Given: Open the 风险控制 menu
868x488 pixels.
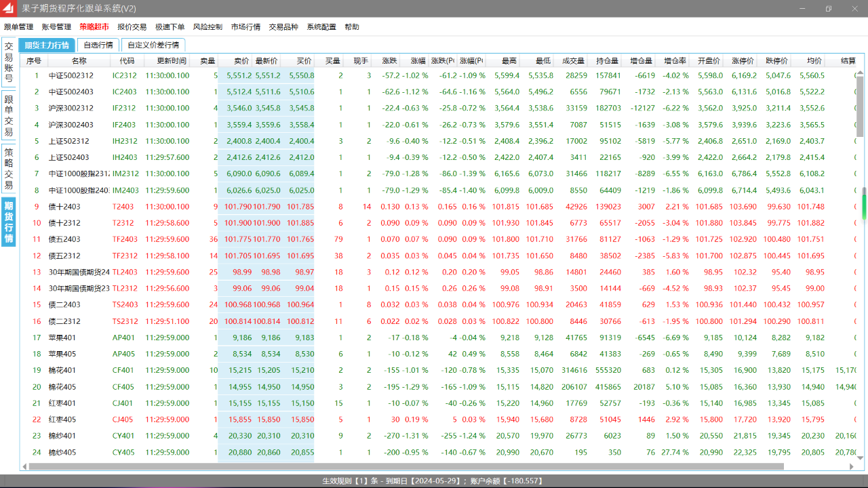Looking at the screenshot, I should point(208,27).
